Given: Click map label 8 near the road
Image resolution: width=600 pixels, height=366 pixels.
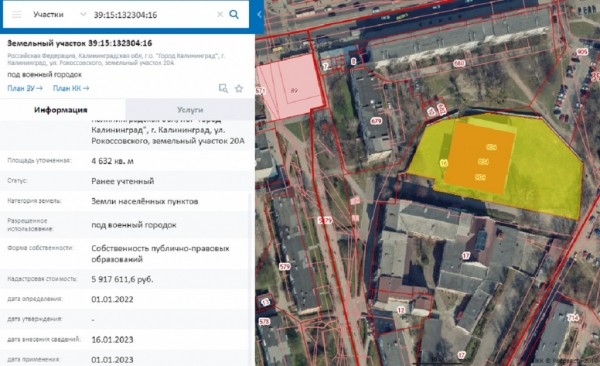Looking at the screenshot, I should (x=353, y=61).
